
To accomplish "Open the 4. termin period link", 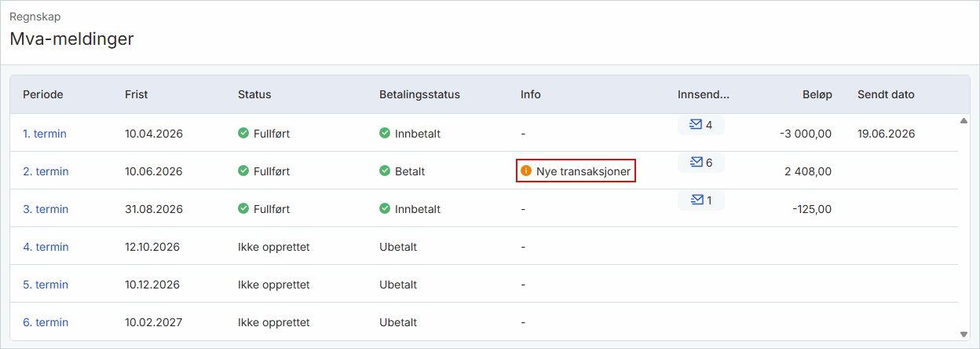I will (x=46, y=247).
